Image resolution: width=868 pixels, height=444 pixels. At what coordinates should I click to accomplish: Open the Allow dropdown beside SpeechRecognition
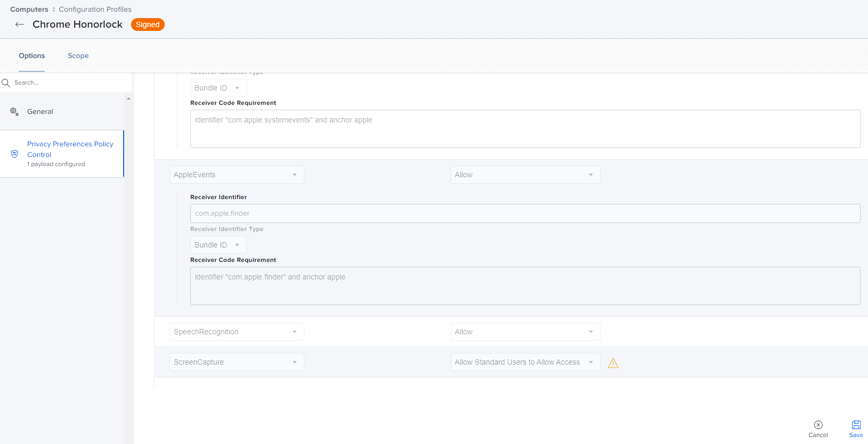point(525,332)
